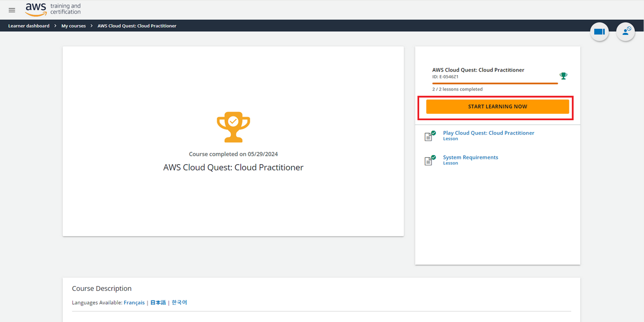
Task: Click the course title in side panel
Action: (478, 70)
